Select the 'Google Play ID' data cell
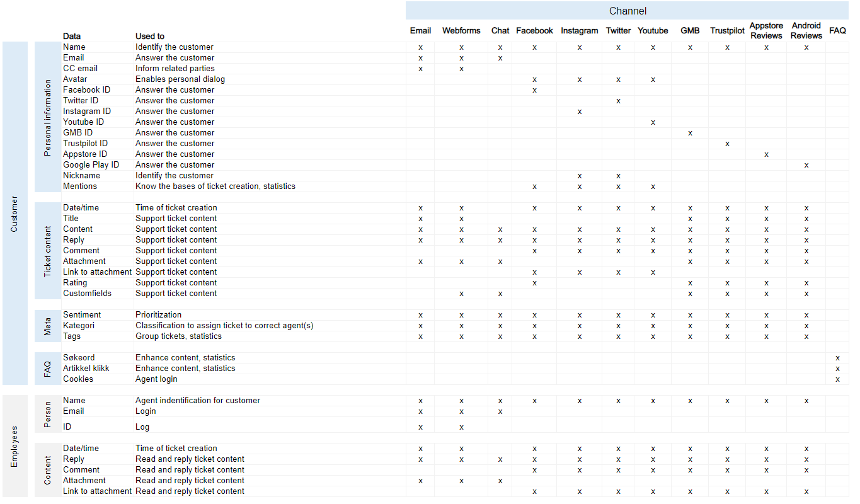 pyautogui.click(x=91, y=165)
